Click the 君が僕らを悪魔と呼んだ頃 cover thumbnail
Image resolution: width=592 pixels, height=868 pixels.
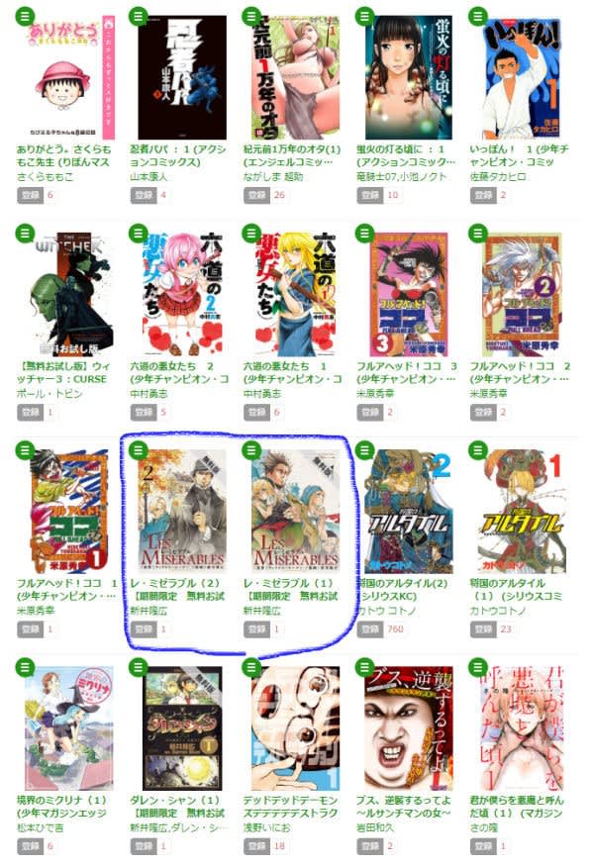coord(521,727)
